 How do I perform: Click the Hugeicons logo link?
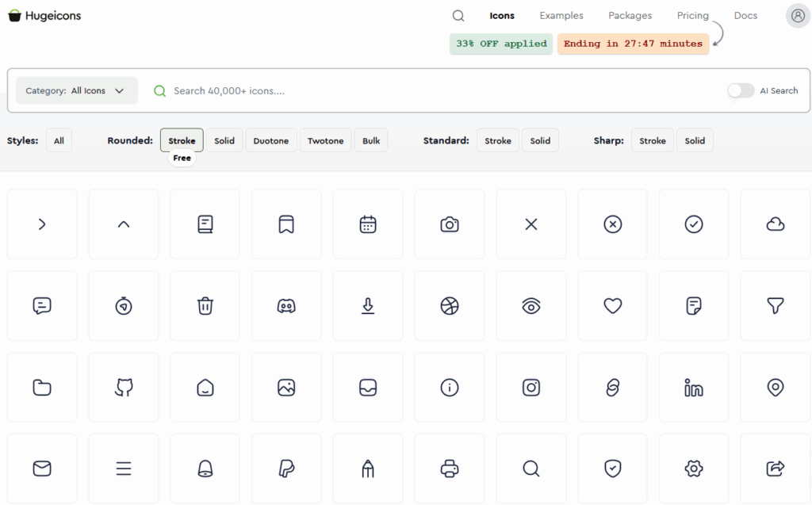coord(45,15)
